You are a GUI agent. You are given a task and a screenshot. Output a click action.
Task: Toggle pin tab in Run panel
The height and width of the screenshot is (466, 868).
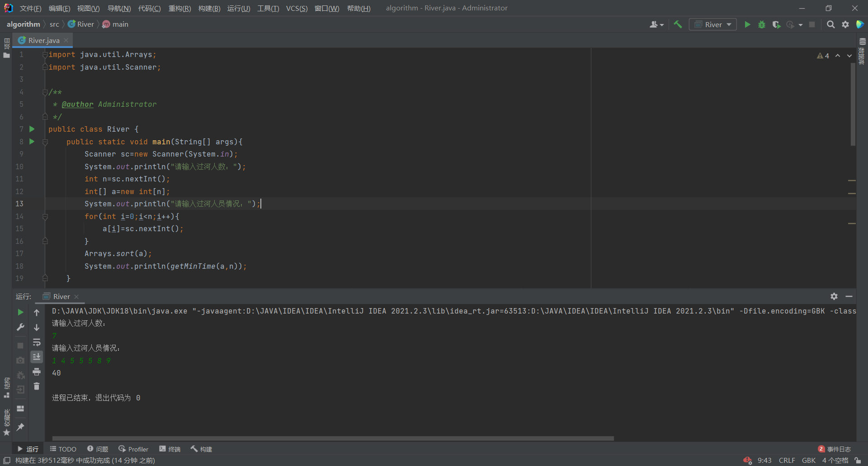tap(20, 427)
